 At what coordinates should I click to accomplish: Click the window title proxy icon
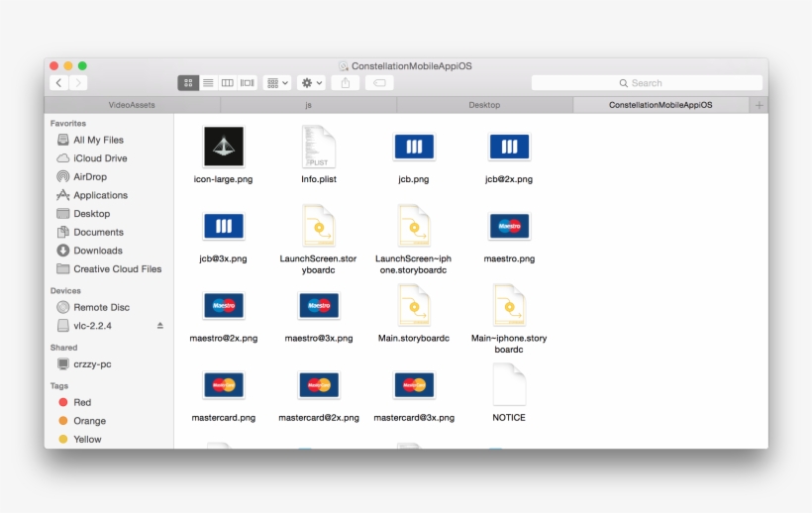pos(344,66)
